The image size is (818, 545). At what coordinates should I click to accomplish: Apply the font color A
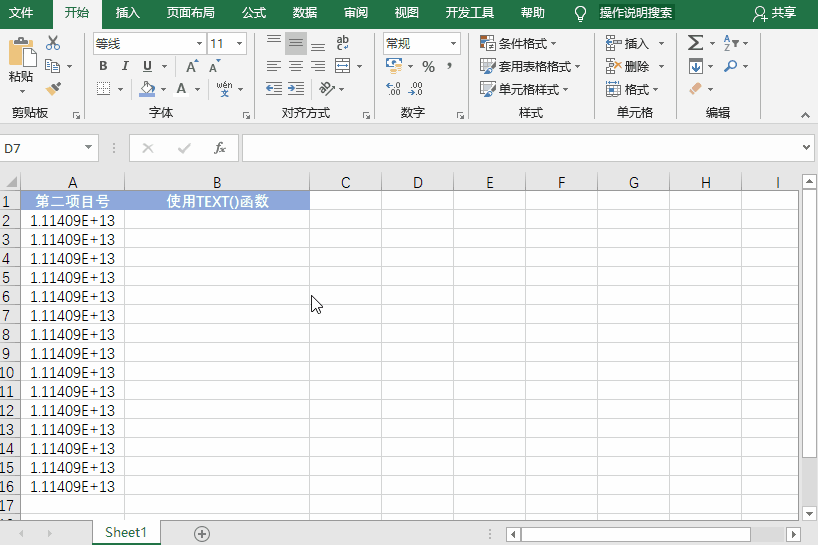(182, 89)
